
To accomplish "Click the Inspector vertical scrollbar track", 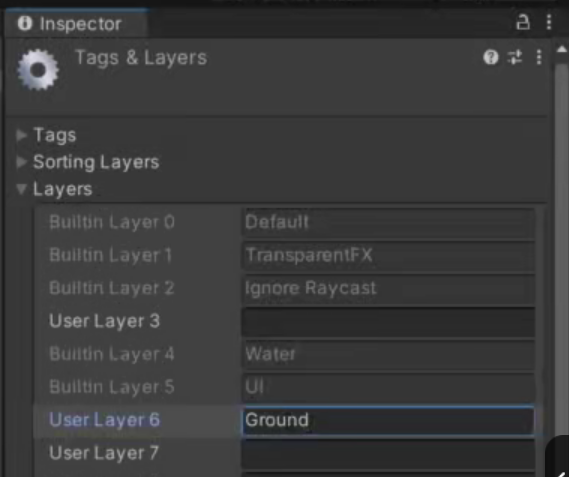I will [x=562, y=254].
